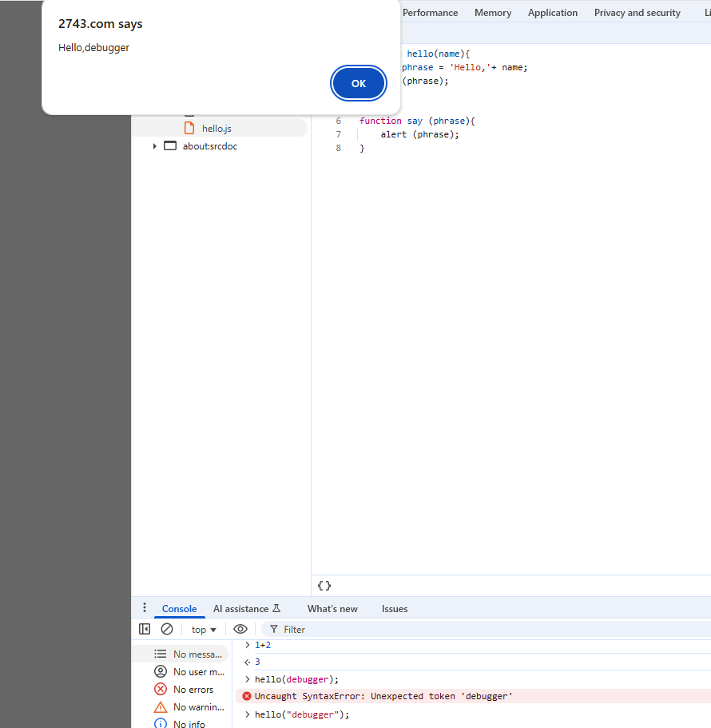
Task: Expand the about:srcdoc frame
Action: [x=154, y=146]
